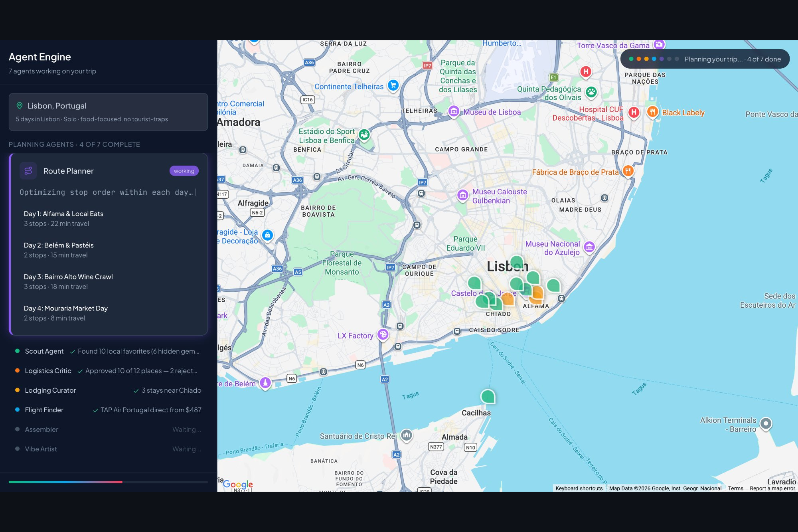Click the Continente Telheiras shopping cart icon
The image size is (798, 532).
(x=393, y=85)
